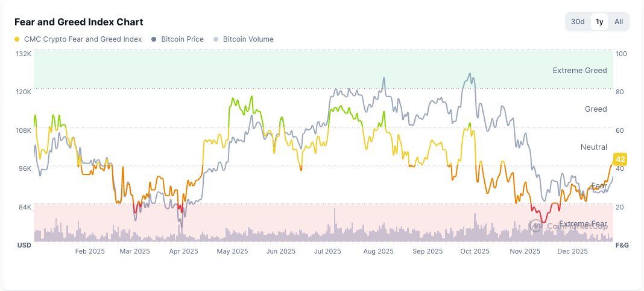Image resolution: width=644 pixels, height=291 pixels.
Task: Click the yellow 42 current value badge
Action: [620, 159]
